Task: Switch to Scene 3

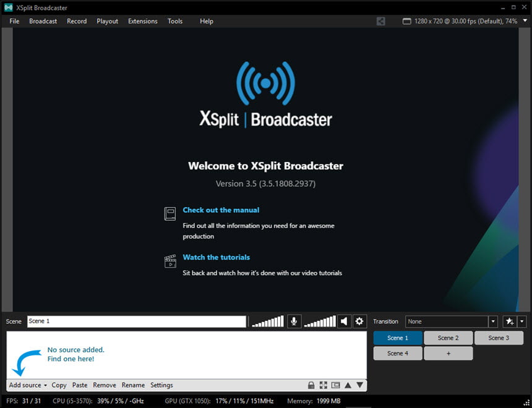Action: (499, 338)
